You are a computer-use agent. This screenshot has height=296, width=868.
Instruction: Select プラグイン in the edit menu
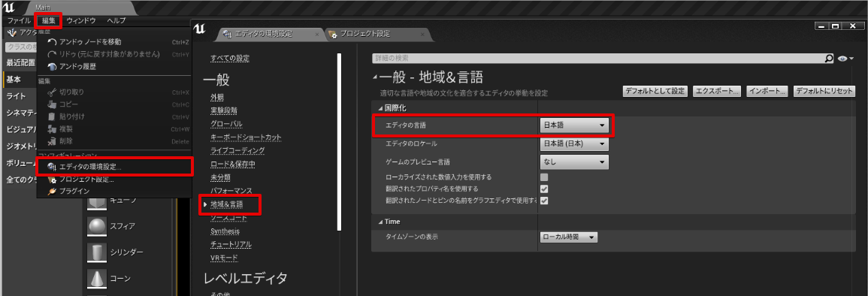coord(114,192)
